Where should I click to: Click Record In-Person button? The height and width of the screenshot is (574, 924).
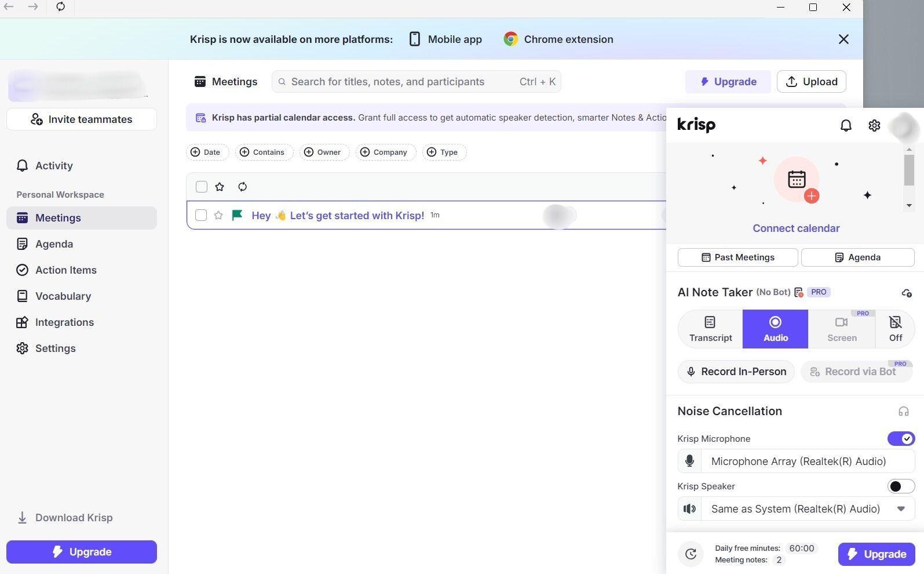736,372
